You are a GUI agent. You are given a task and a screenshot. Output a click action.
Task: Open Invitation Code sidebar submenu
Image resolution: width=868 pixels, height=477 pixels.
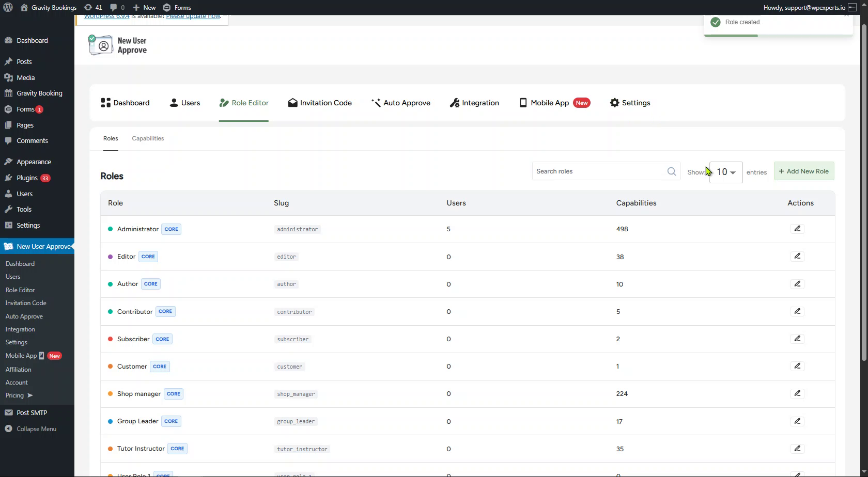point(26,303)
